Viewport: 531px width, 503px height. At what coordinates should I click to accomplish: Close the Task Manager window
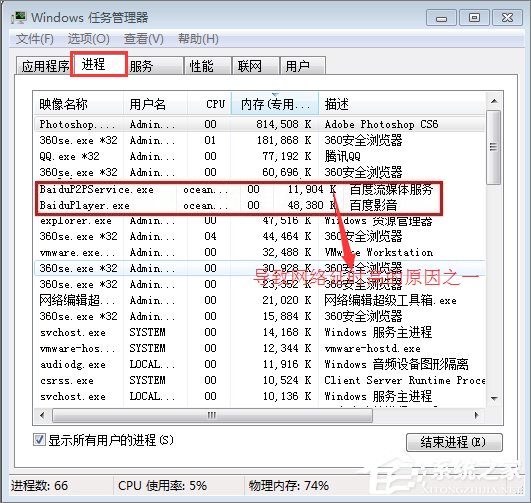(x=507, y=18)
